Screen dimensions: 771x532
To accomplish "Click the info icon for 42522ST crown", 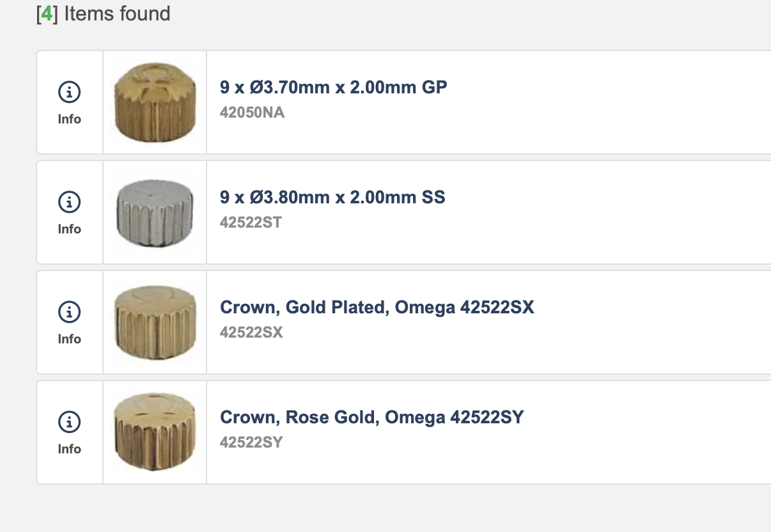I will (x=69, y=203).
